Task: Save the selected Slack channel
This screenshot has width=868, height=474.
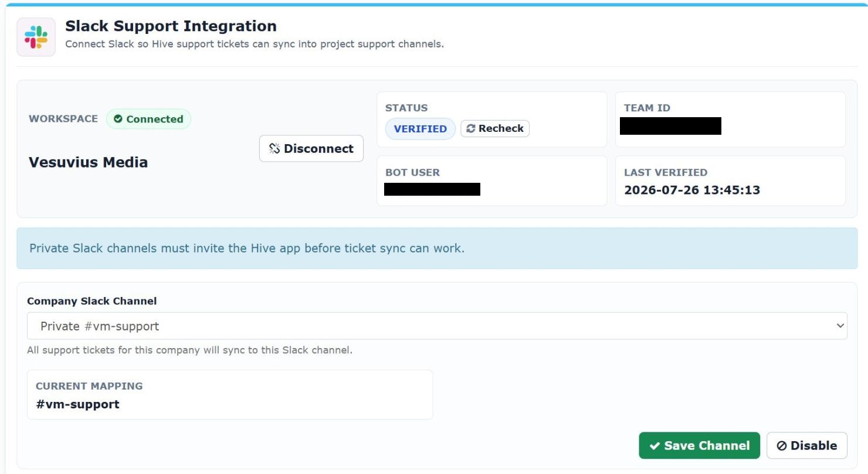Action: click(699, 446)
